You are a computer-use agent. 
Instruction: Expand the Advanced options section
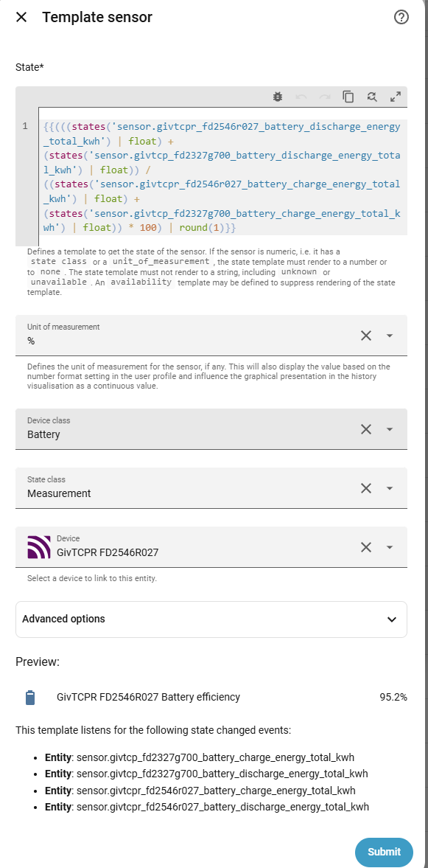pyautogui.click(x=211, y=619)
